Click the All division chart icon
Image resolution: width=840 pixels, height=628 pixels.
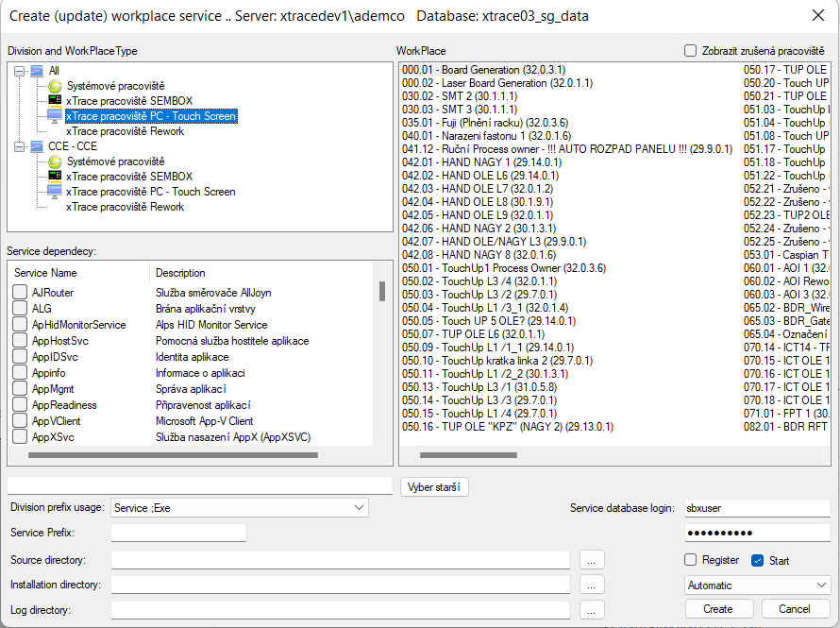coord(37,71)
